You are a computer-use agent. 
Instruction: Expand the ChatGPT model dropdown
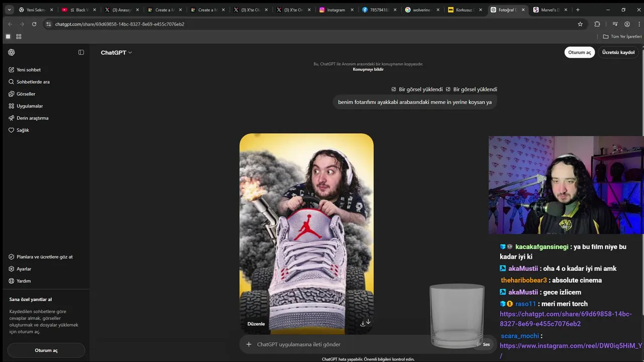[x=116, y=52]
